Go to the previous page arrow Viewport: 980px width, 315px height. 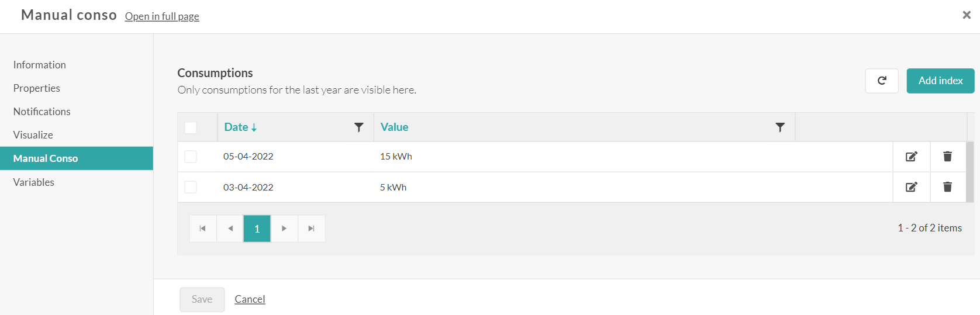[230, 229]
